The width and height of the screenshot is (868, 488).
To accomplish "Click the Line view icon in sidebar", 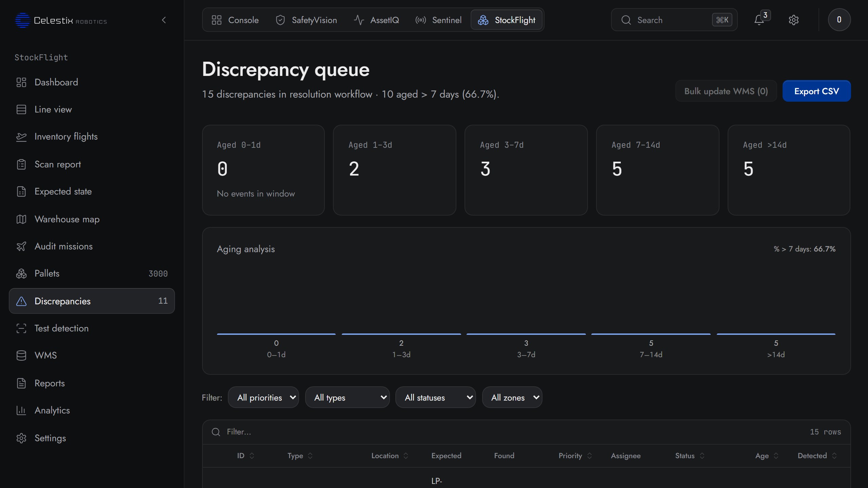I will click(21, 109).
